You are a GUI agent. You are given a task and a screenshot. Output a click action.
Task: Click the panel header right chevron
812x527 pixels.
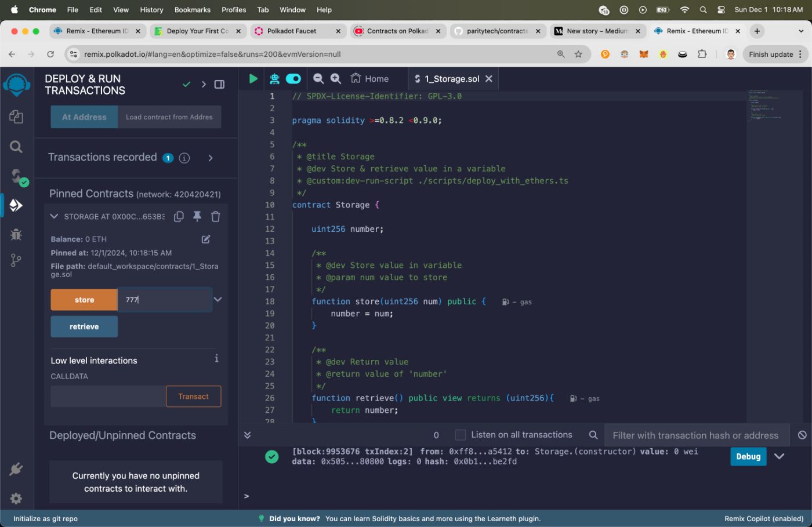204,85
